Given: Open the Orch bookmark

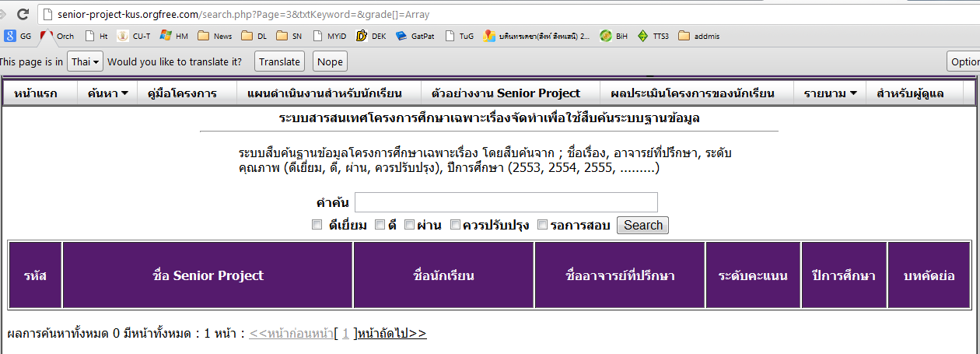Looking at the screenshot, I should [x=58, y=36].
